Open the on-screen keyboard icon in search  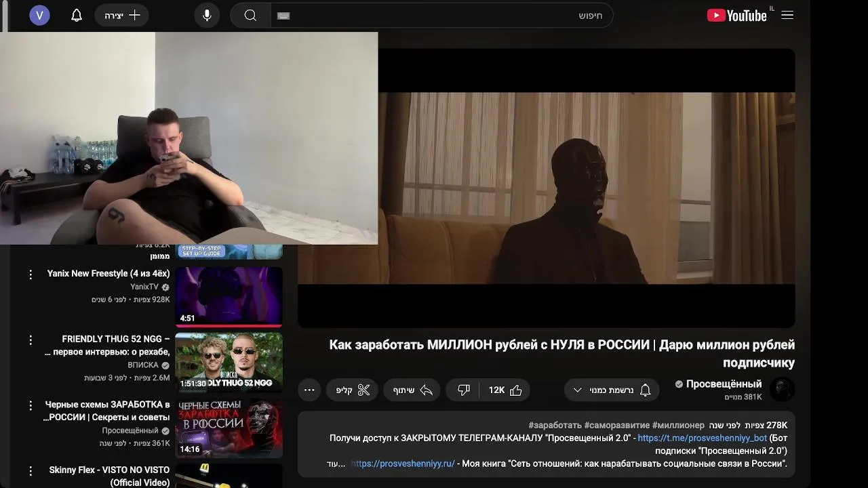[x=283, y=16]
